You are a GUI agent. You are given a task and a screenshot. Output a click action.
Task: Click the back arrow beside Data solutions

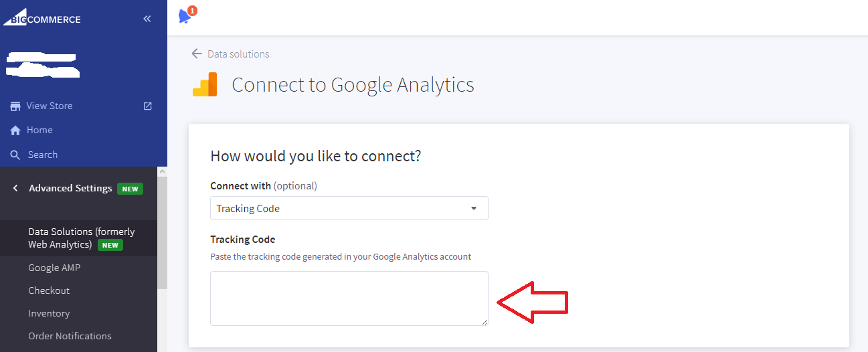coord(196,54)
